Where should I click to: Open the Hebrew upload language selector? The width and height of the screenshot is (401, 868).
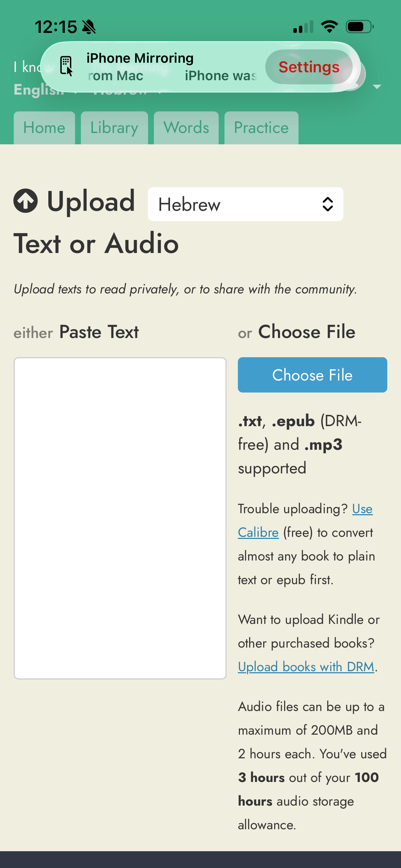[245, 204]
